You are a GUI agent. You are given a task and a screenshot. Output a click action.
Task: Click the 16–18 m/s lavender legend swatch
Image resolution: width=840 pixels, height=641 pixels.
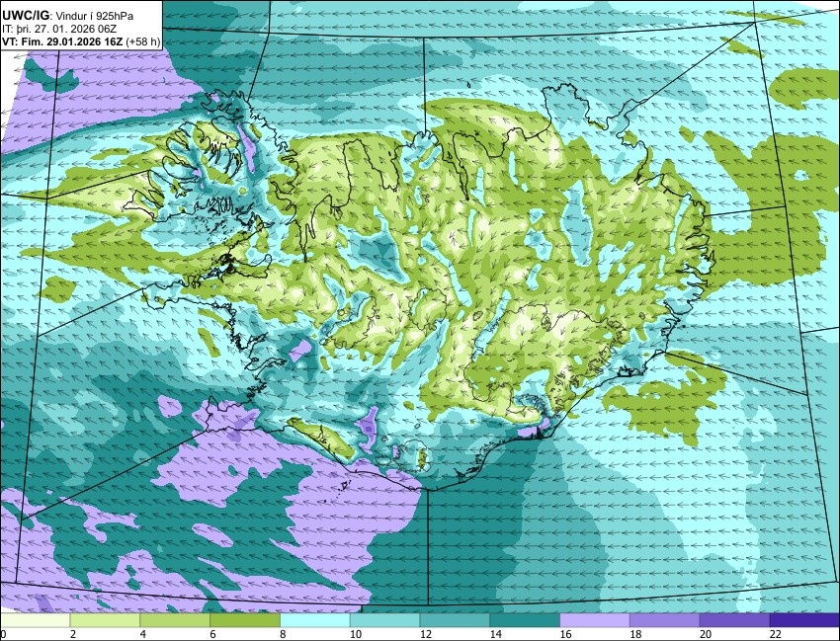pos(595,620)
